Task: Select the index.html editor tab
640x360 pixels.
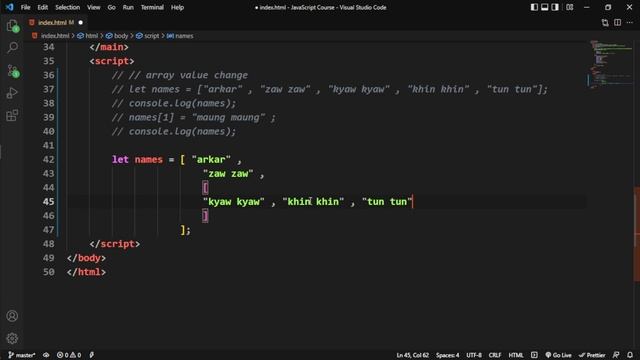Action: coord(55,22)
